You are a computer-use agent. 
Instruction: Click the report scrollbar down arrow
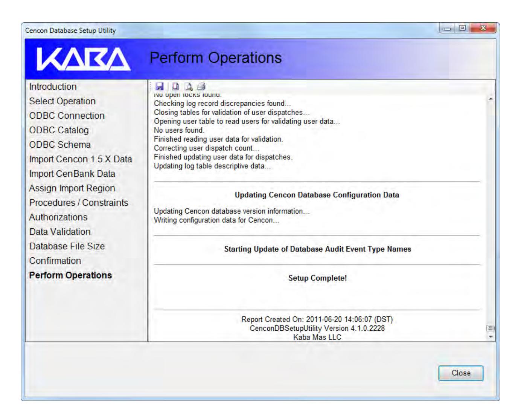pos(491,337)
